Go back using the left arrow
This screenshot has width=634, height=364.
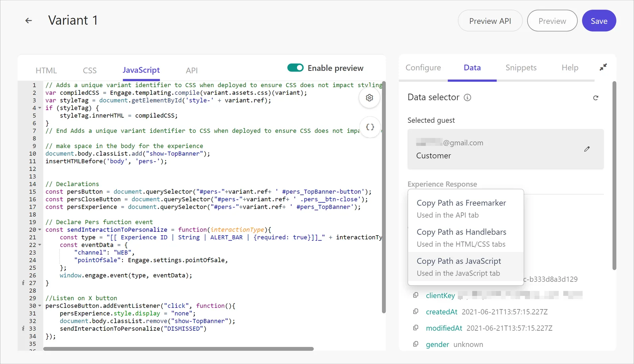pos(29,21)
